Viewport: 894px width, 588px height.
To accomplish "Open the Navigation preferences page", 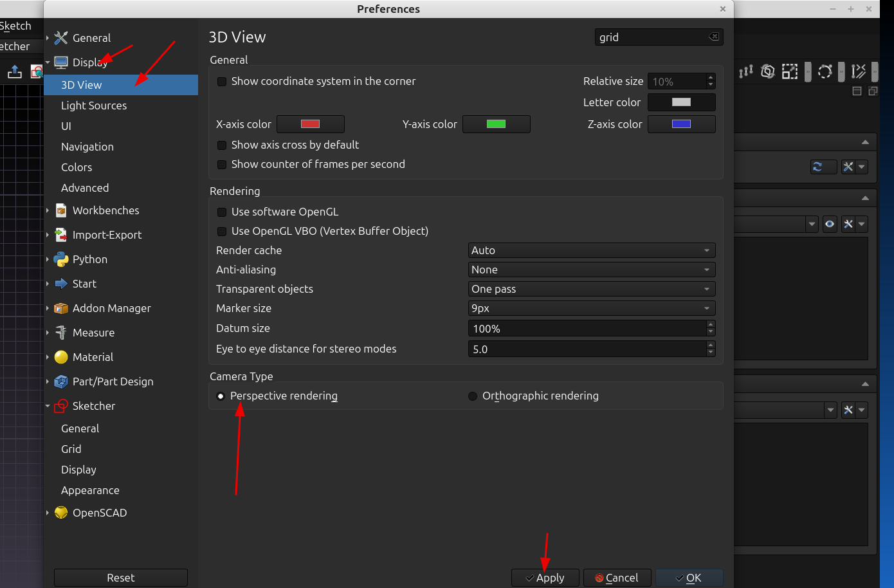I will 87,147.
